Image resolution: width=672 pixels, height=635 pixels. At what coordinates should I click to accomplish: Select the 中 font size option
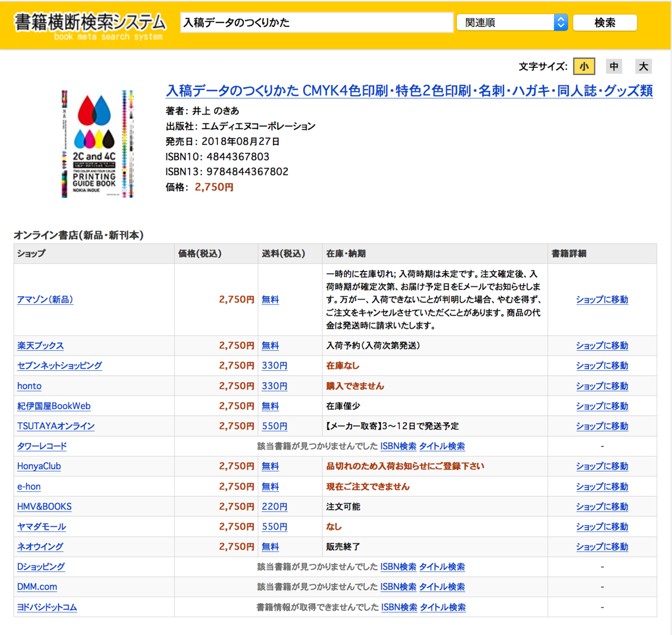pos(614,66)
